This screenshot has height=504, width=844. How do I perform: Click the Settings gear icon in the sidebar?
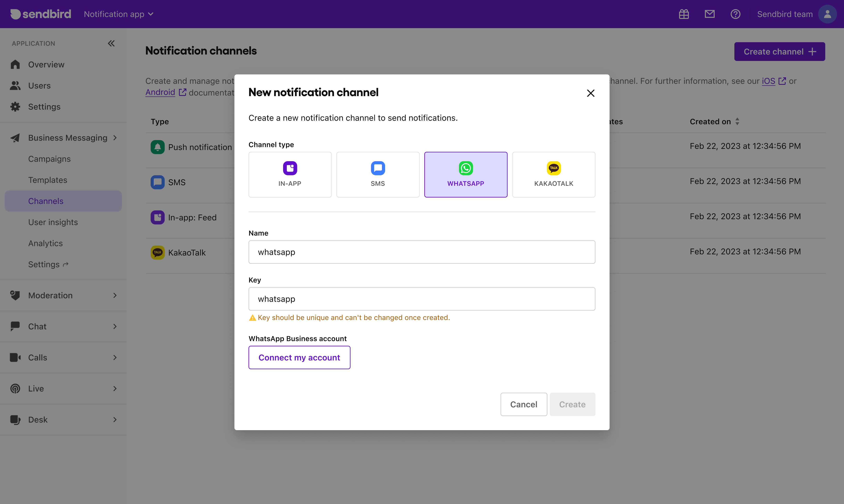[x=15, y=107]
